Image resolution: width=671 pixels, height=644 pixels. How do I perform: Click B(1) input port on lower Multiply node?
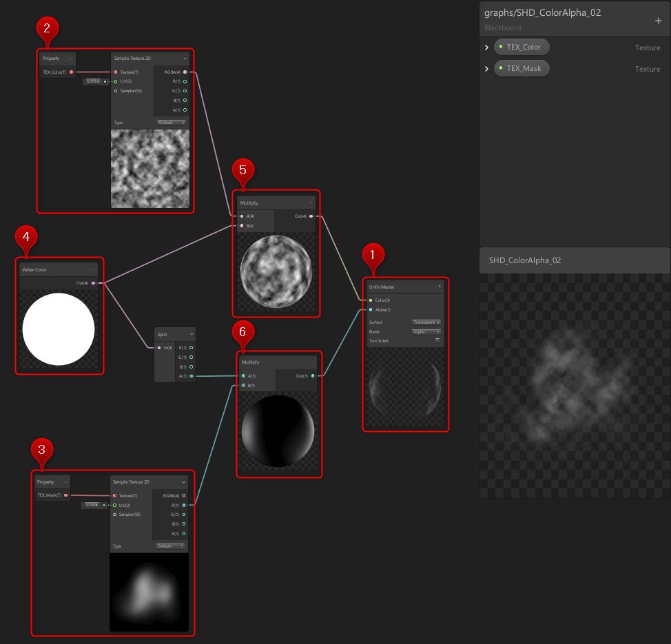coord(243,386)
